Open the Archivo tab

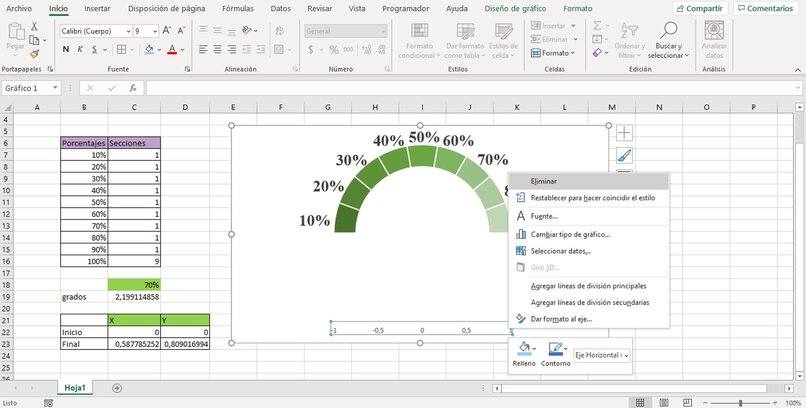click(19, 9)
